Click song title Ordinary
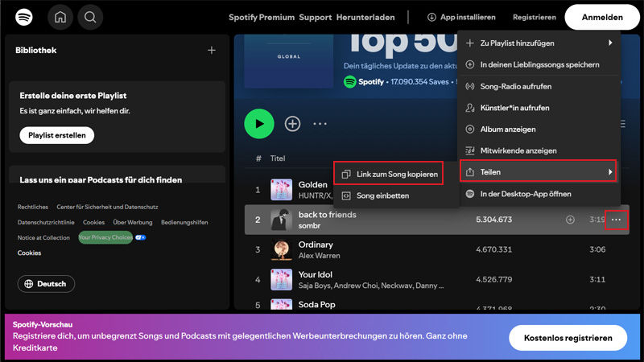Viewport: 644px width, 362px height. pos(316,245)
